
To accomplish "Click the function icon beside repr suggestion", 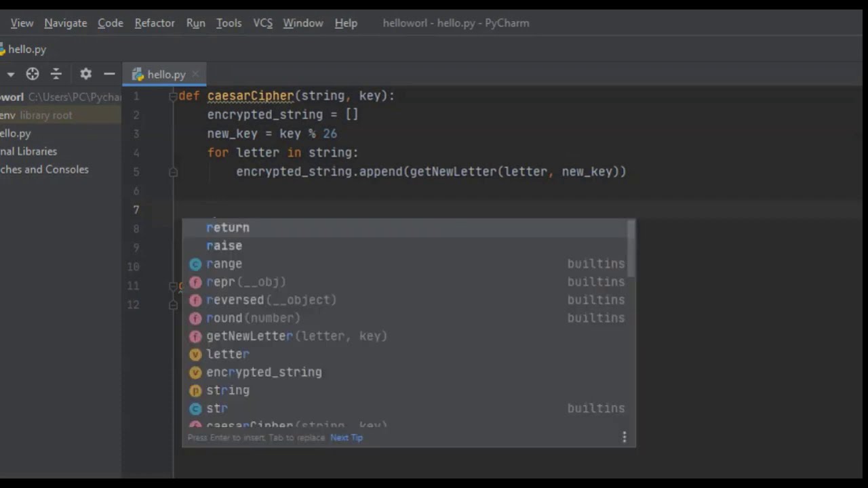I will pos(195,282).
